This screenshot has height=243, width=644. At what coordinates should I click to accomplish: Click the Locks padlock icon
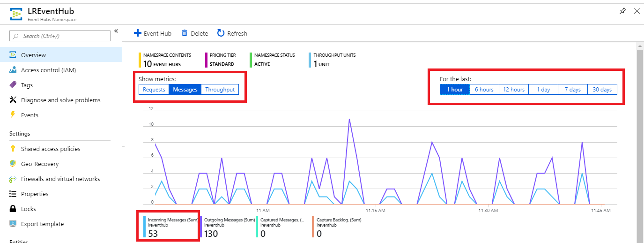click(13, 209)
